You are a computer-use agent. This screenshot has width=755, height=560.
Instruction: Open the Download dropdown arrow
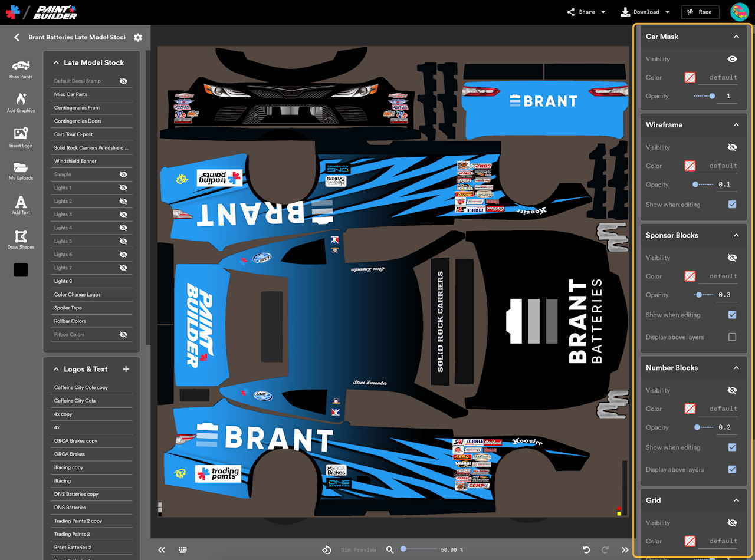[x=667, y=12]
